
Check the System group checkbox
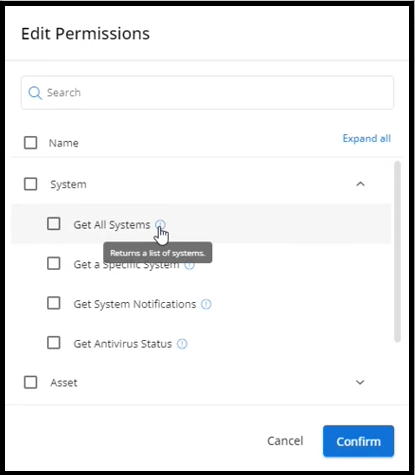click(31, 184)
